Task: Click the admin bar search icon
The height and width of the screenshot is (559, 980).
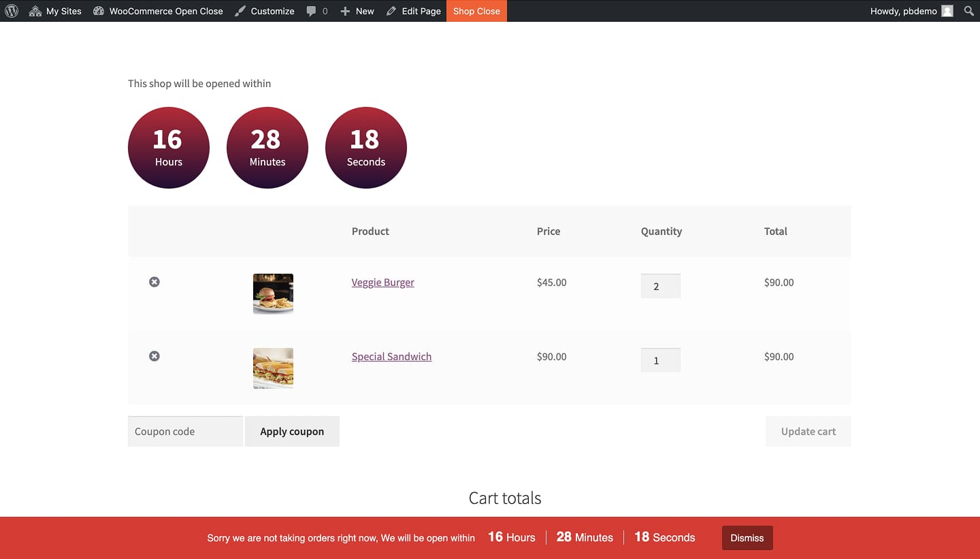Action: click(x=969, y=11)
